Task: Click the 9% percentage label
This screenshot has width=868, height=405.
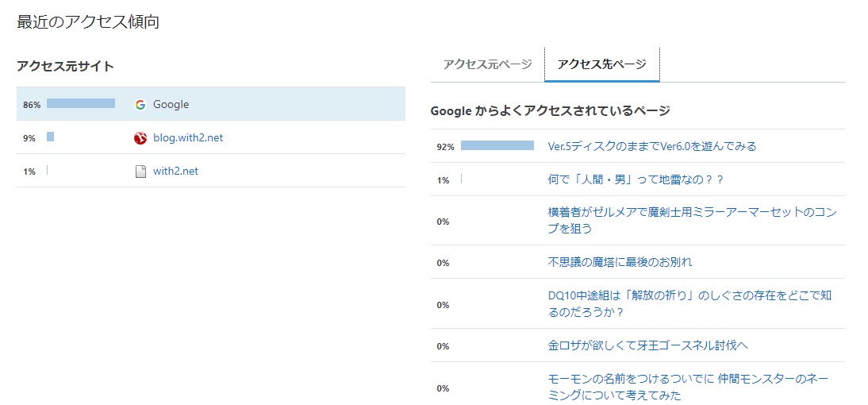Action: (29, 138)
